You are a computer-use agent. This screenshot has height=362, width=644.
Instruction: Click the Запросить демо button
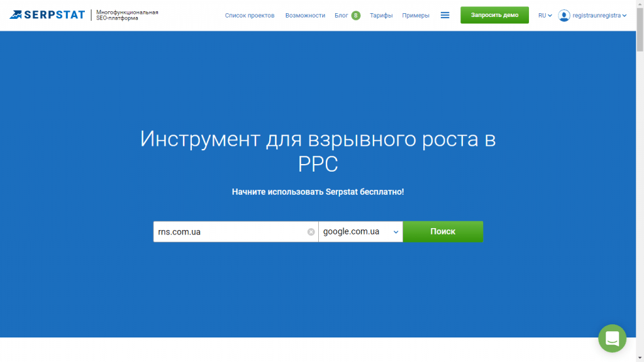tap(494, 15)
